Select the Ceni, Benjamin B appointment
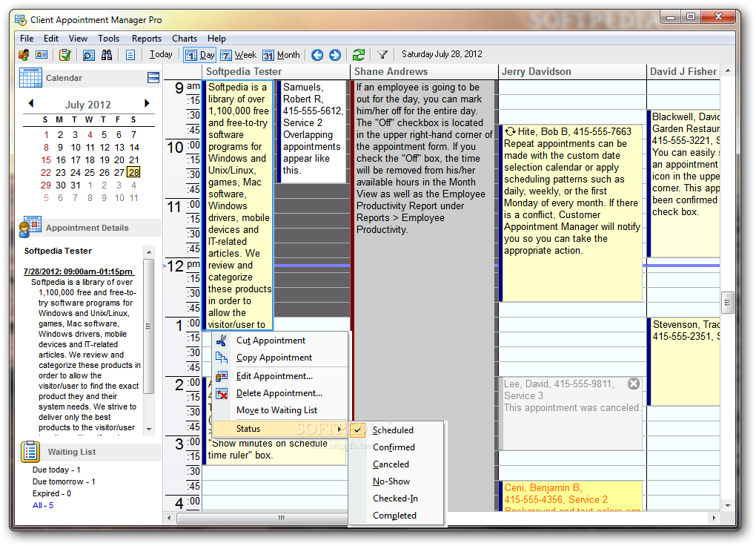The image size is (756, 546). coord(571,496)
